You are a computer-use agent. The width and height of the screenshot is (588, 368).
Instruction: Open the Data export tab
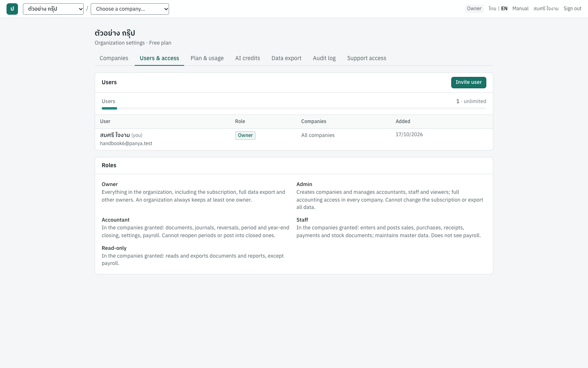(x=286, y=58)
